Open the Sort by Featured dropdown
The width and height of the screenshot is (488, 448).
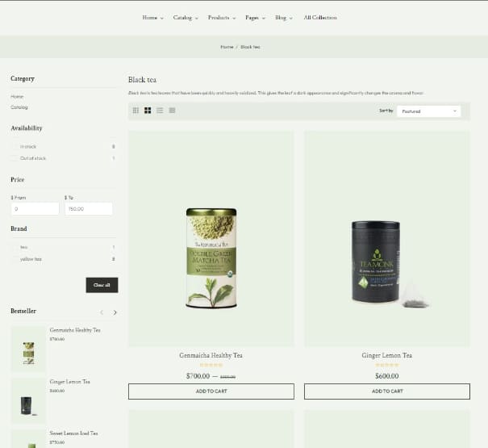[x=428, y=111]
